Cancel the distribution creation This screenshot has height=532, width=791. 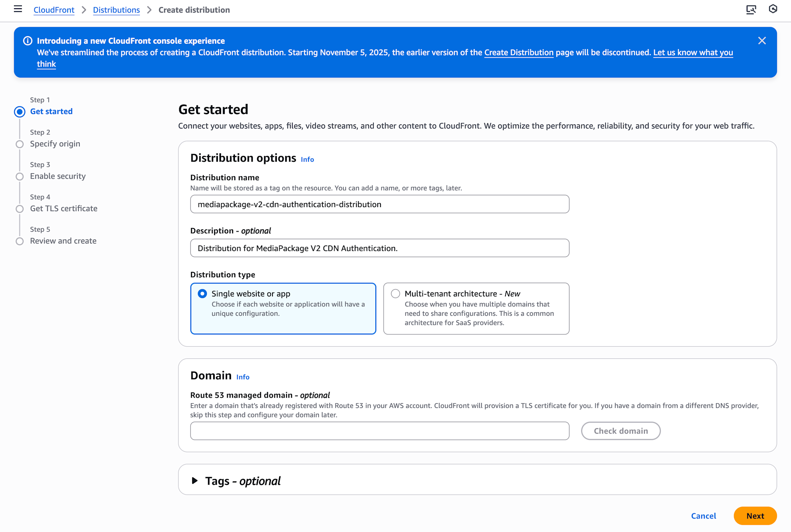(x=704, y=516)
